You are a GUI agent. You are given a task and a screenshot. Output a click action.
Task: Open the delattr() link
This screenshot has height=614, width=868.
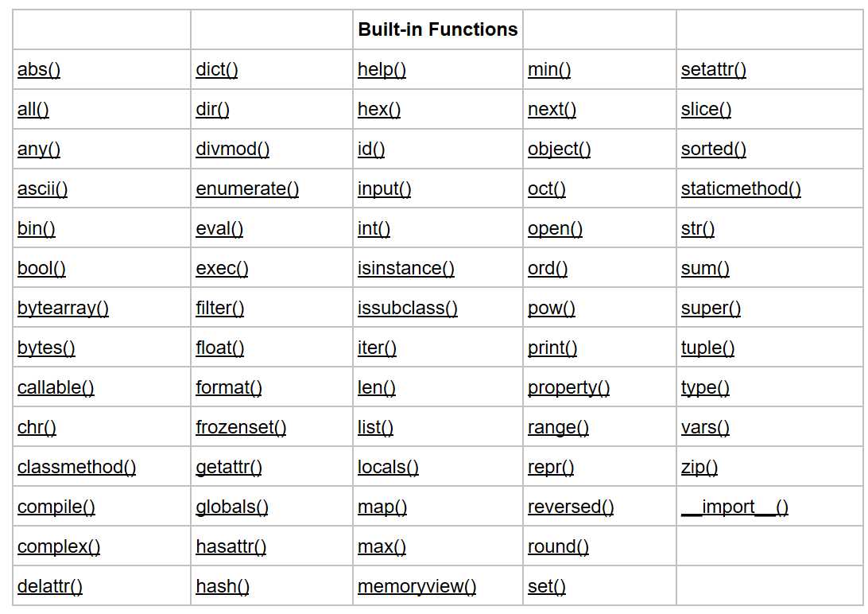pos(50,587)
